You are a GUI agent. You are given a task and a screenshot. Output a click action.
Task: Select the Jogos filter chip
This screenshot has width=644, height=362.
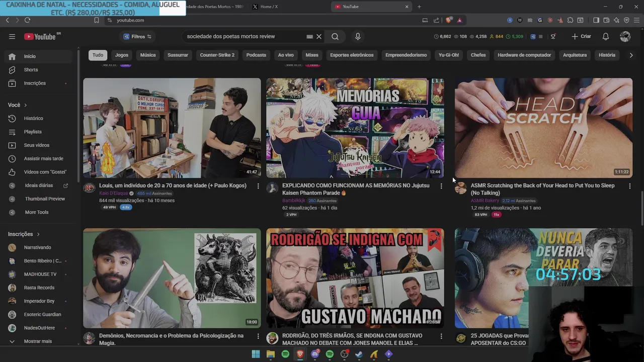(x=122, y=55)
